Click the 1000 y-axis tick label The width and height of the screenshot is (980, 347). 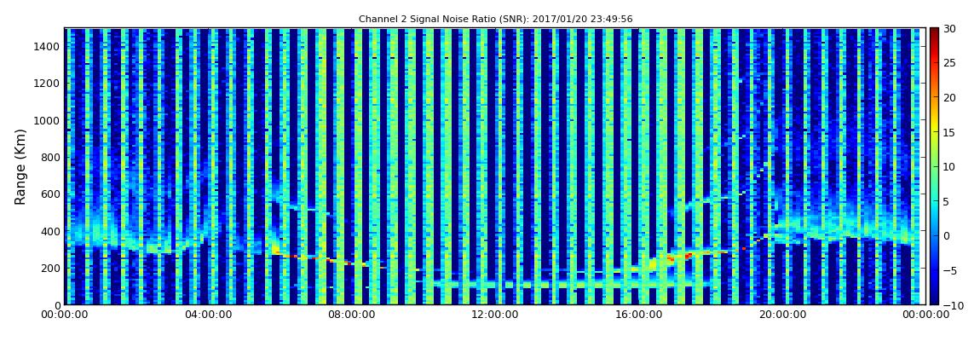[47, 120]
